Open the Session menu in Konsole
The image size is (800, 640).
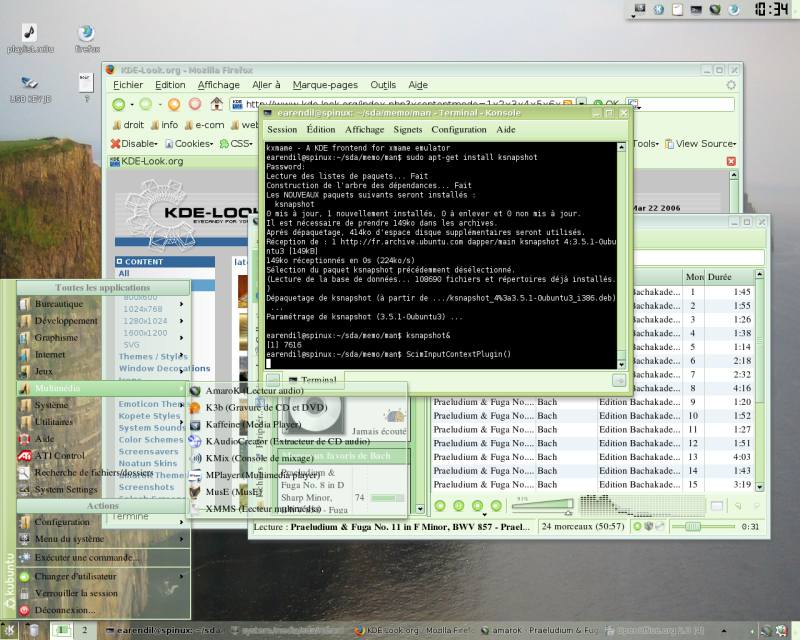coord(282,130)
